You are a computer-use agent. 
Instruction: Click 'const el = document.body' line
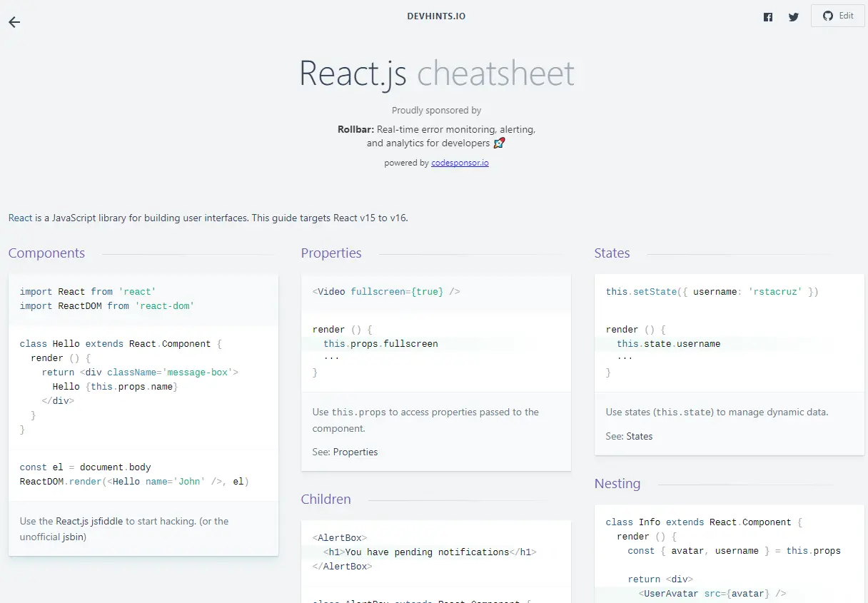(x=85, y=467)
